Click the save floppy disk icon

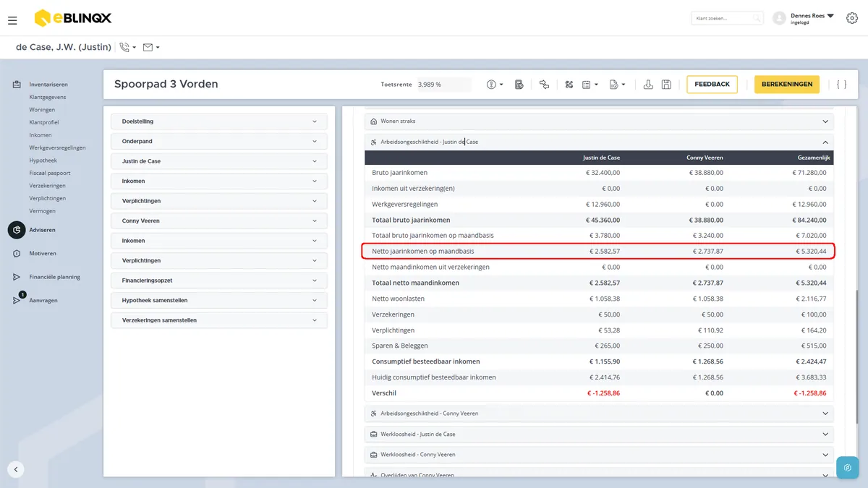pyautogui.click(x=666, y=85)
